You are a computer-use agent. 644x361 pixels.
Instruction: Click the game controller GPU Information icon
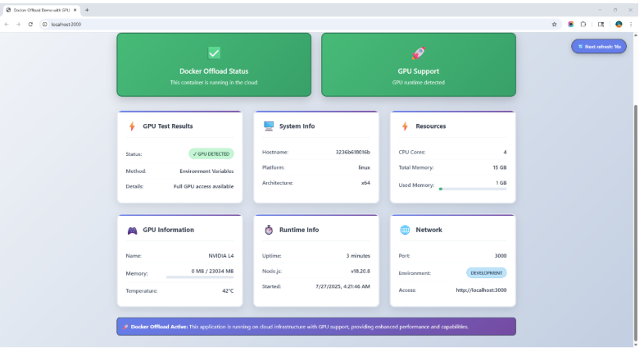click(x=132, y=230)
